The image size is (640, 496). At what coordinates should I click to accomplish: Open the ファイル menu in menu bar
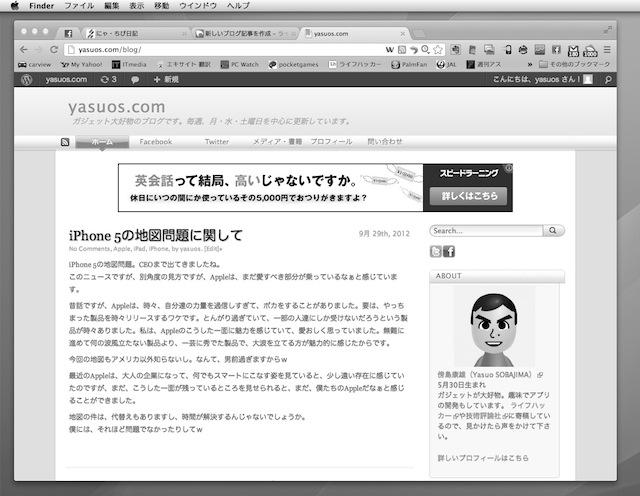[x=79, y=6]
